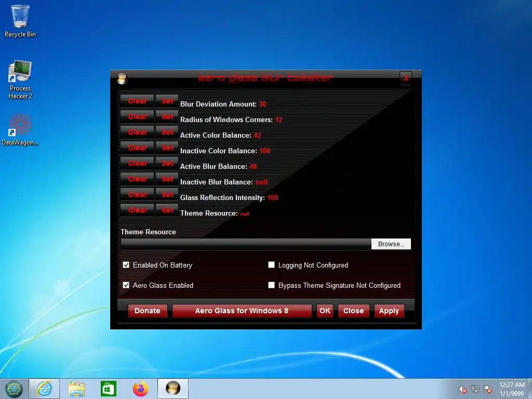Click the Donate button
Screen dimensions: 532x399
click(x=147, y=311)
